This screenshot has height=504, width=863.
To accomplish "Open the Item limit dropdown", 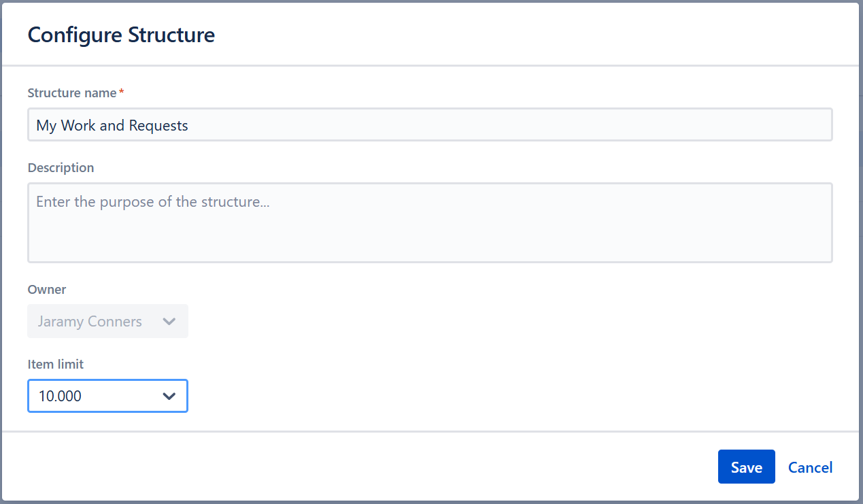I will [107, 396].
